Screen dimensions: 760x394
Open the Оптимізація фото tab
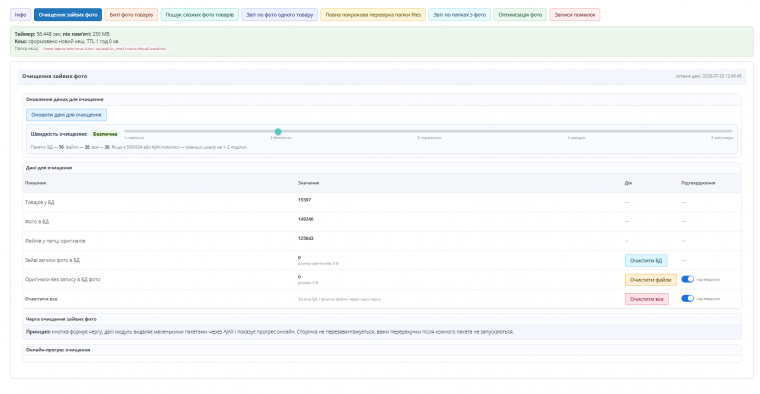(x=520, y=15)
